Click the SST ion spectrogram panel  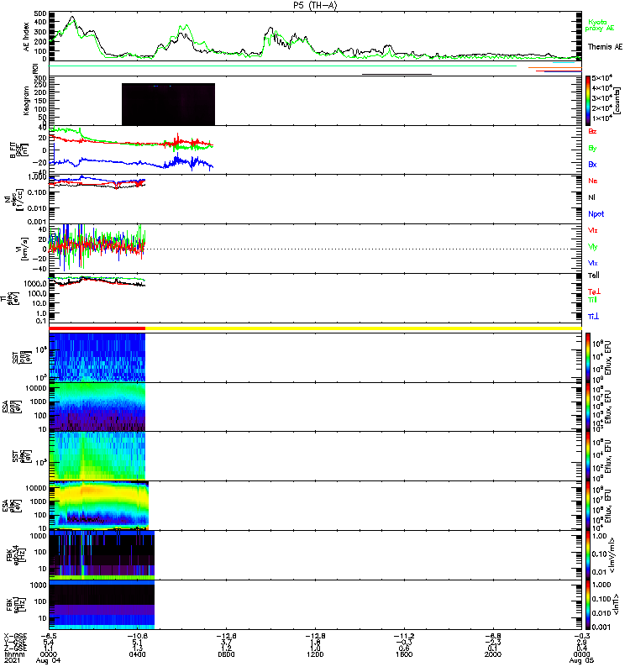[x=97, y=358]
